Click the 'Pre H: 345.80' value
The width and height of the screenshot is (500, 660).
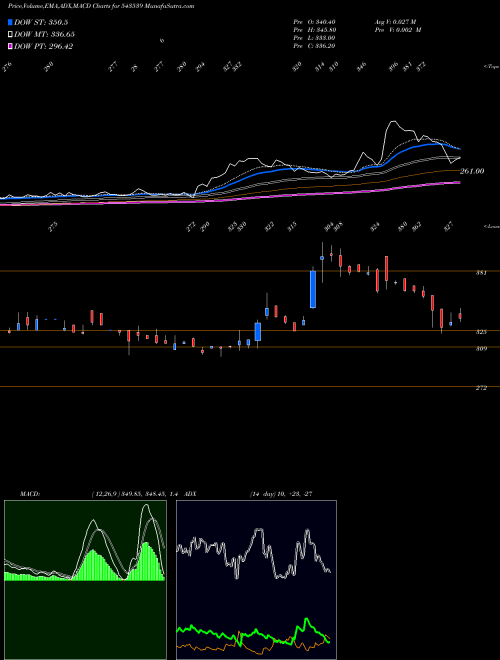(314, 30)
